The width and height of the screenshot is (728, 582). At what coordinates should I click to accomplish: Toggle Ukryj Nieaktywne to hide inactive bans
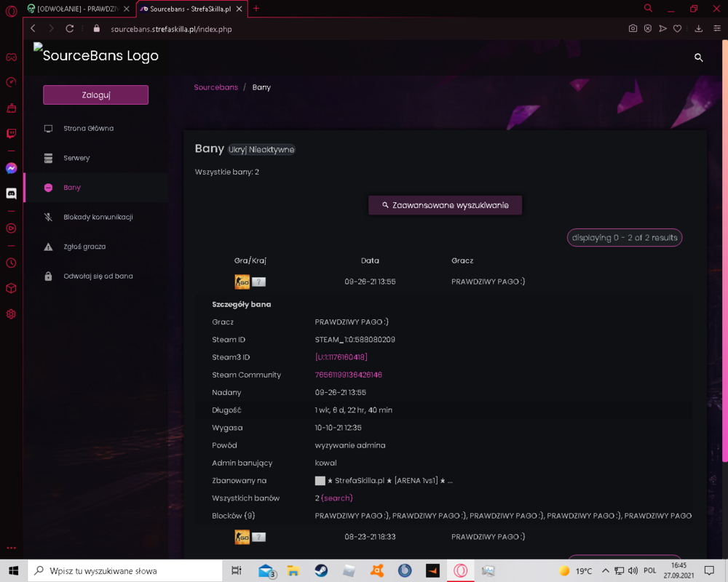pyautogui.click(x=261, y=149)
